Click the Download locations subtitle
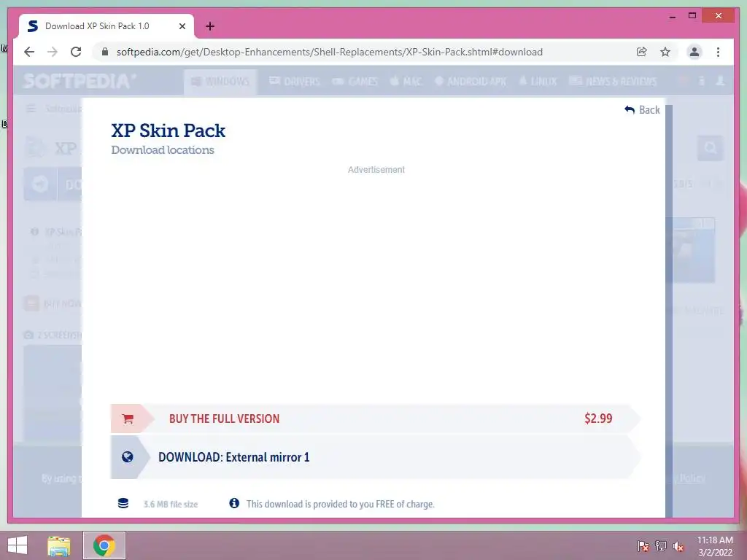 click(163, 150)
